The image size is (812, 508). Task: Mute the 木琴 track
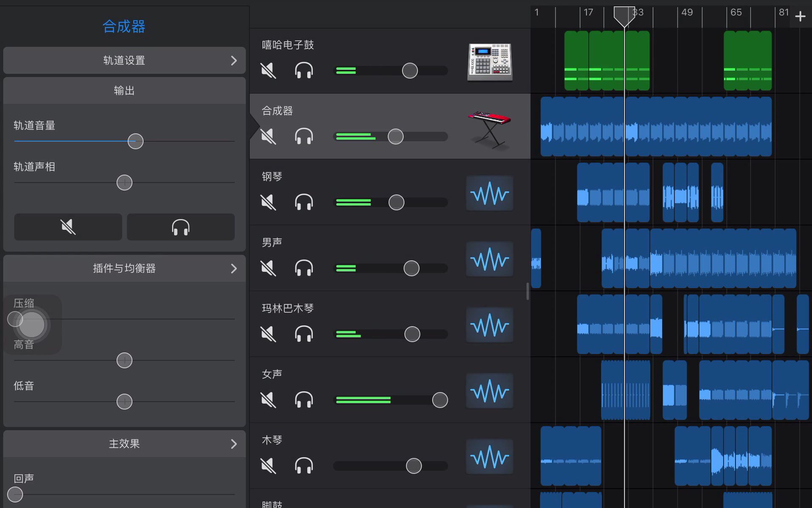268,466
